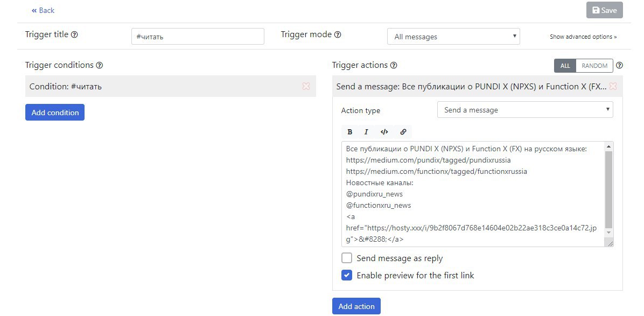Untick Enable preview for the first link
The width and height of the screenshot is (644, 316).
coord(347,276)
